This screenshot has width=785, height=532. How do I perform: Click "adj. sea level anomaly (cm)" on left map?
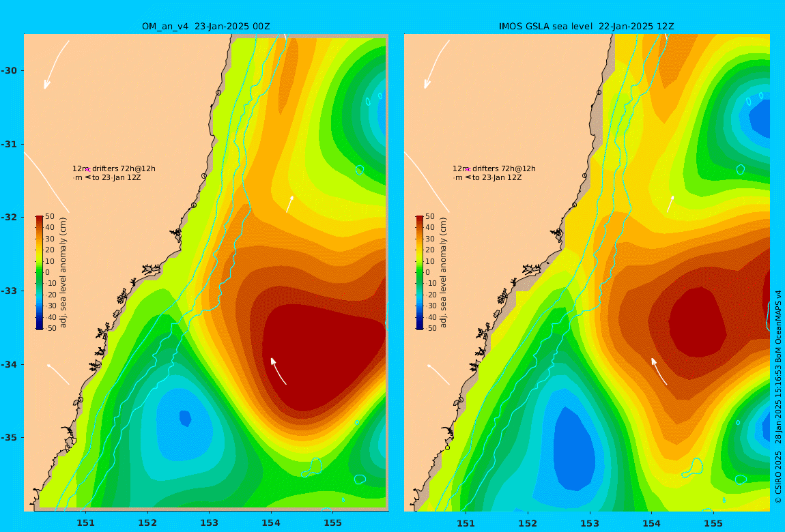(x=63, y=273)
